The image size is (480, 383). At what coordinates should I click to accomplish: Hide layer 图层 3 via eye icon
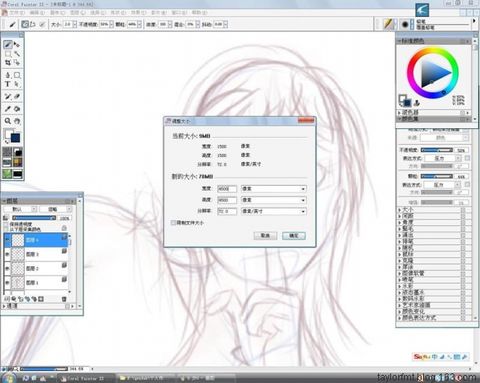click(7, 254)
